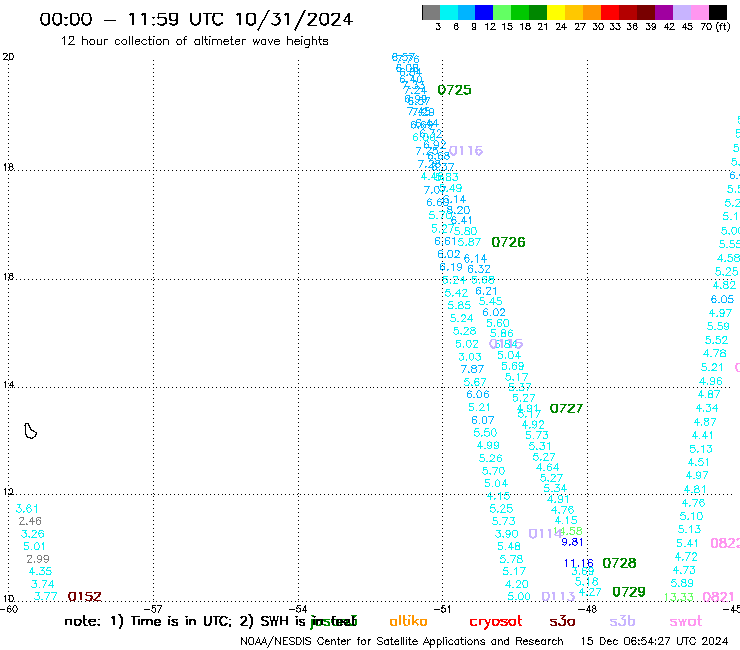Click the green 0727 time label
740x650 pixels.
click(566, 408)
